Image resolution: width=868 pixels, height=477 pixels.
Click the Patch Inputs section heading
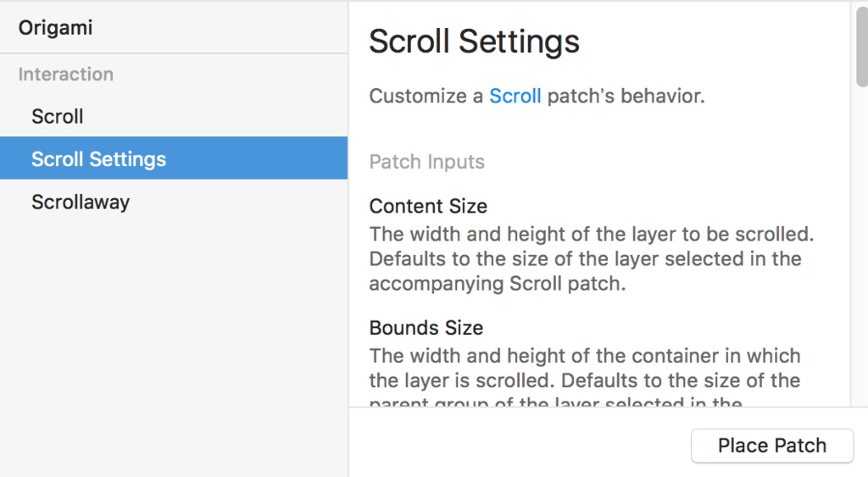[x=427, y=162]
